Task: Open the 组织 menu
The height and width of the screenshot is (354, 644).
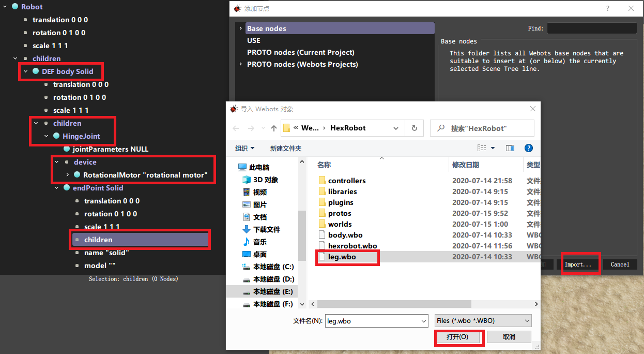Action: pos(244,148)
